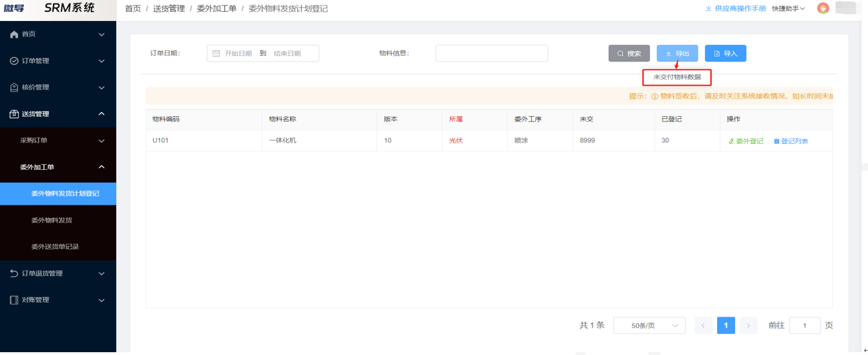Click the user avatar icon
This screenshot has height=355, width=868.
click(823, 8)
